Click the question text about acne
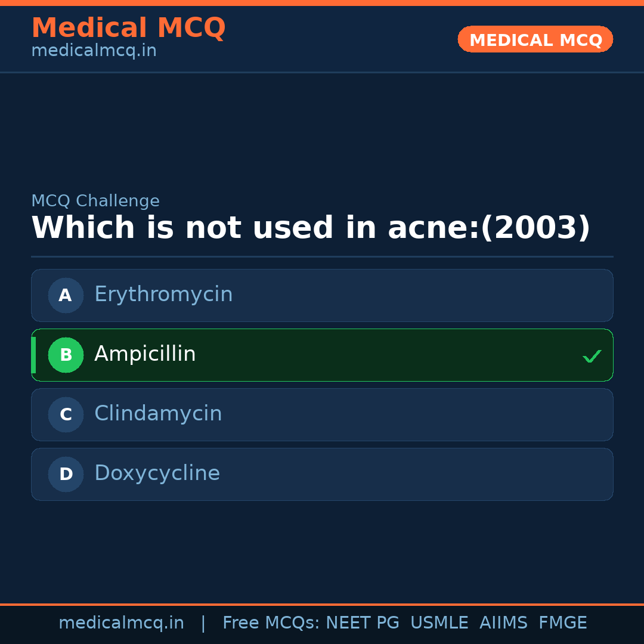This screenshot has width=644, height=644. pos(310,228)
